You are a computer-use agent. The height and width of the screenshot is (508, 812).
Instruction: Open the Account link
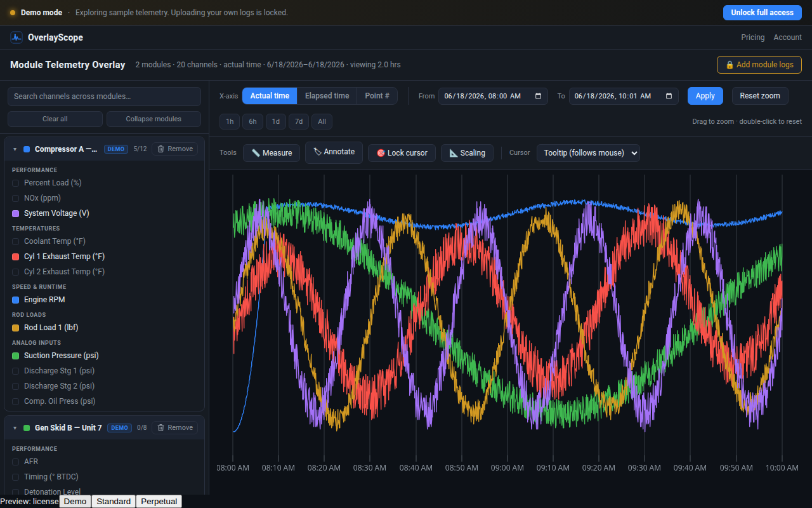pyautogui.click(x=788, y=37)
